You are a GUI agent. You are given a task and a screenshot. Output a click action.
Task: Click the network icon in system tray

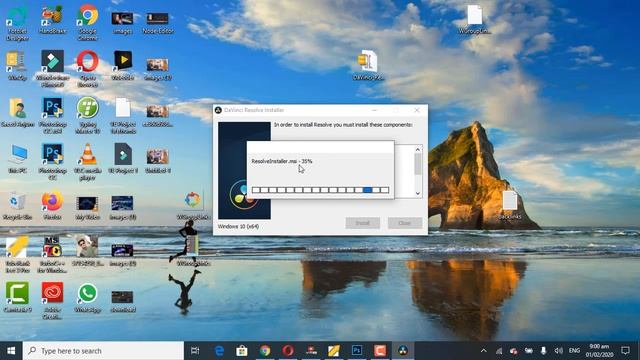[499, 351]
